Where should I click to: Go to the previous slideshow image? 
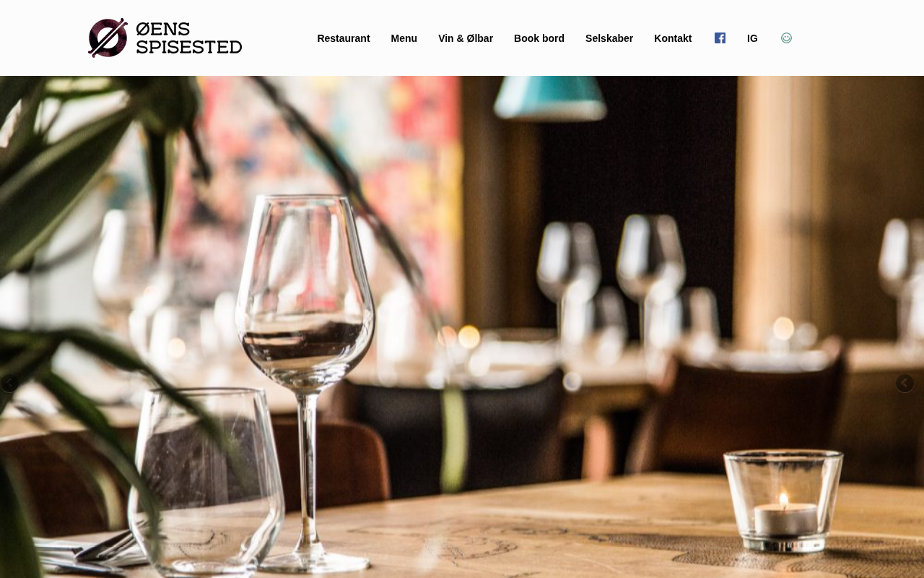[9, 383]
